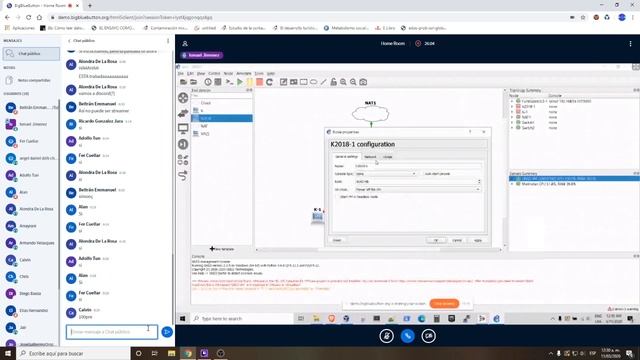Viewport: 640px width, 360px height.
Task: Expand the K2018-1 node in Topology Summary
Action: (x=512, y=106)
